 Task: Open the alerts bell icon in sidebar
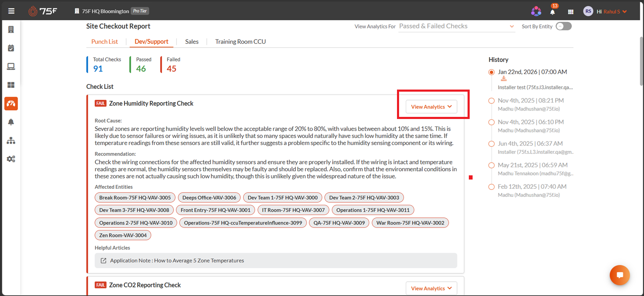tap(11, 122)
